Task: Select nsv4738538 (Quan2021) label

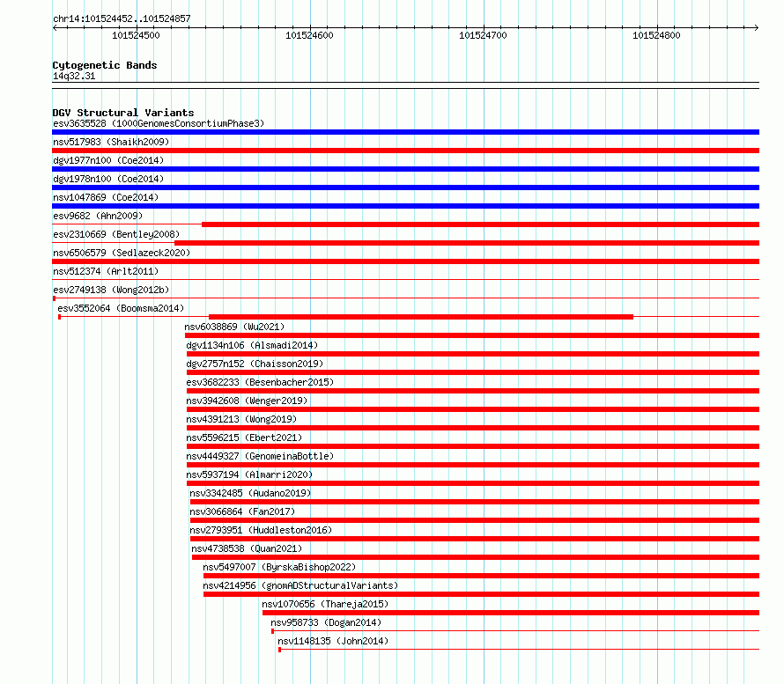Action: coord(247,548)
